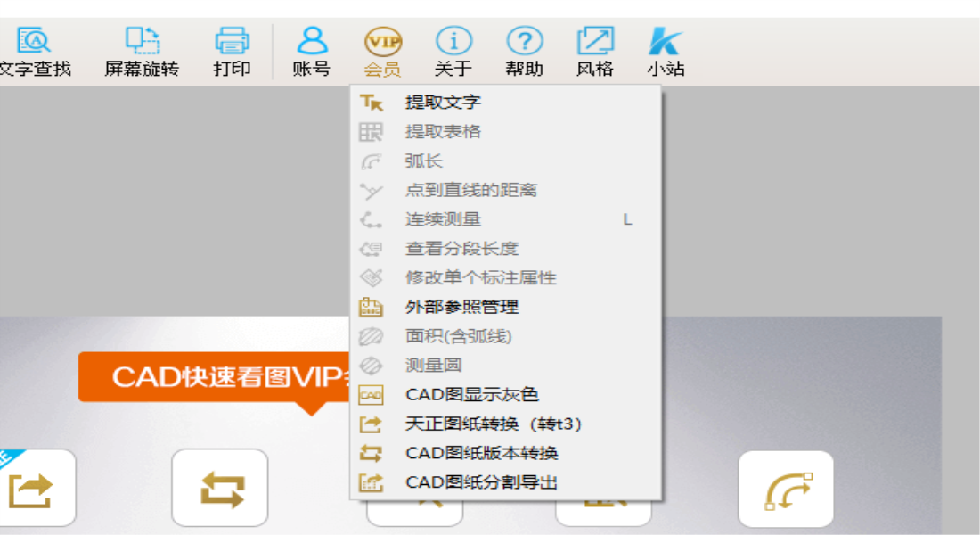
Task: Choose 外部参照管理 menu entry
Action: click(x=461, y=308)
